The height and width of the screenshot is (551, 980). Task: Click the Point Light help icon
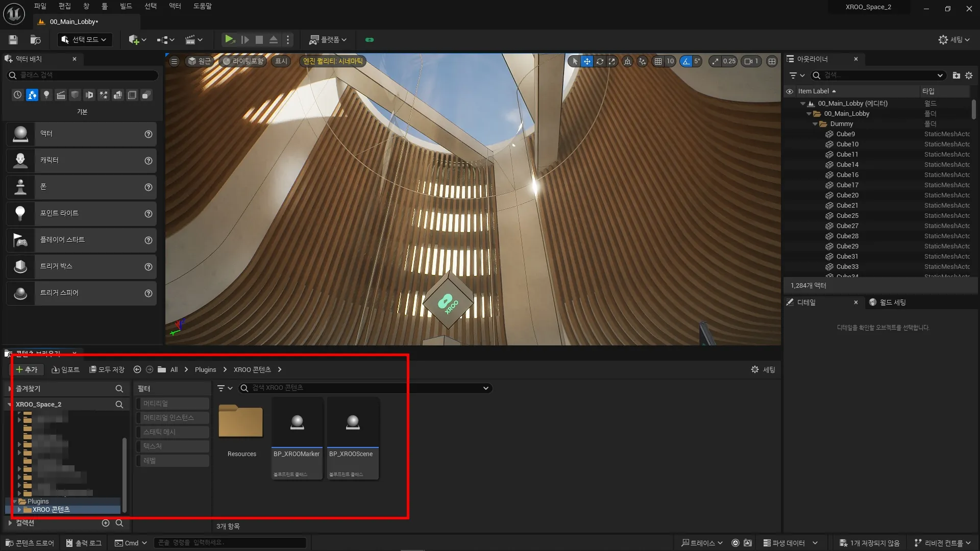click(x=148, y=214)
